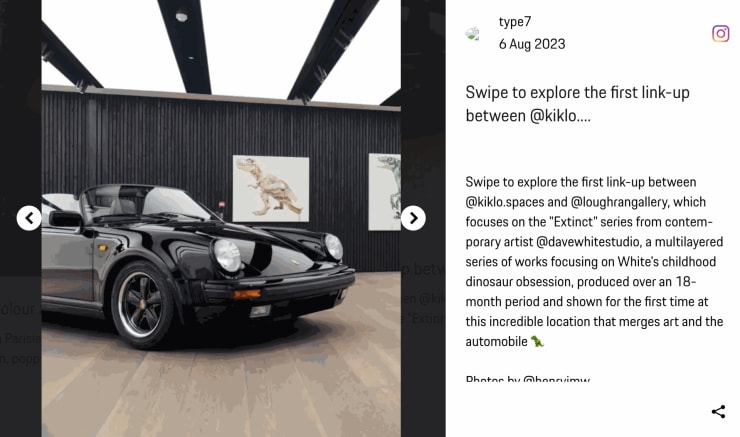This screenshot has height=437, width=740.
Task: Click the Swipe to explore headline
Action: click(x=577, y=104)
